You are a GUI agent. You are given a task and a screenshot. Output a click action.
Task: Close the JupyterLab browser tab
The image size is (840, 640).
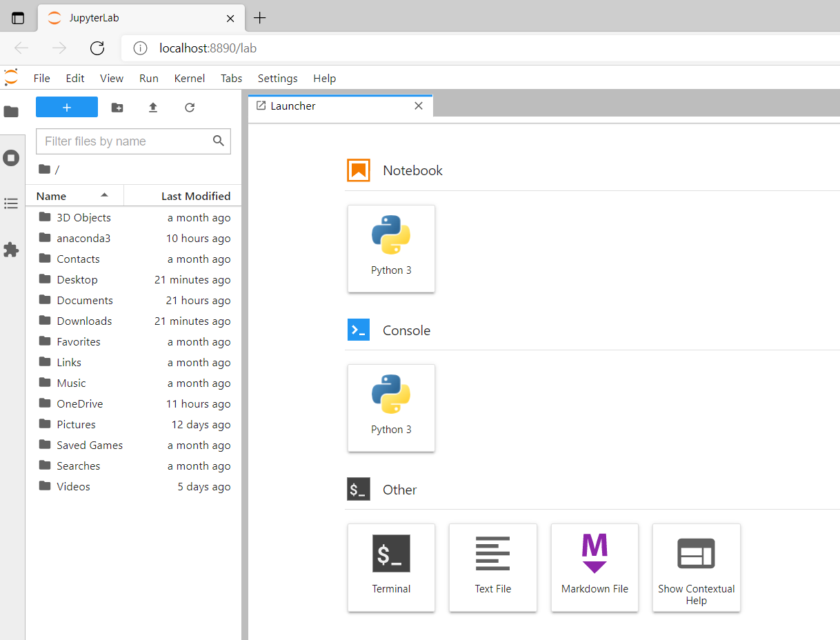tap(231, 19)
